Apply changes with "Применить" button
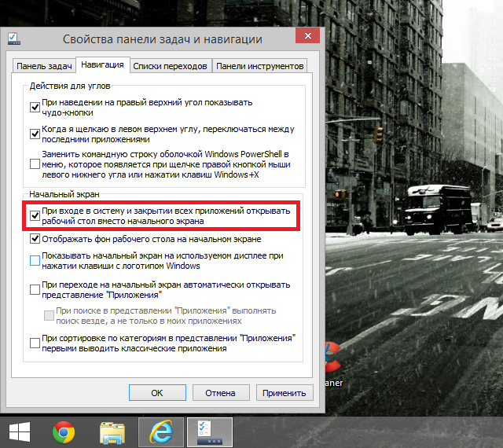 284,393
